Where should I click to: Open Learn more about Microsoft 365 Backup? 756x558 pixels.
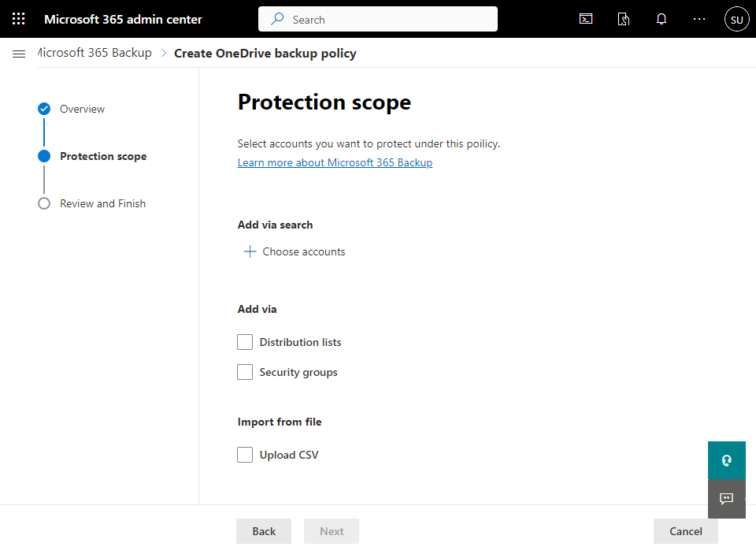[x=335, y=162]
